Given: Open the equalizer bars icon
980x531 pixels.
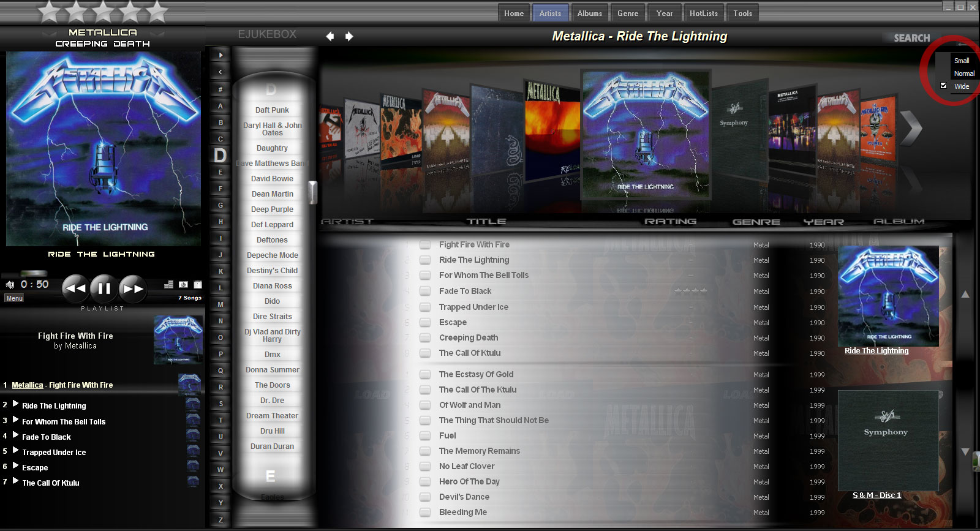Looking at the screenshot, I should click(x=168, y=284).
